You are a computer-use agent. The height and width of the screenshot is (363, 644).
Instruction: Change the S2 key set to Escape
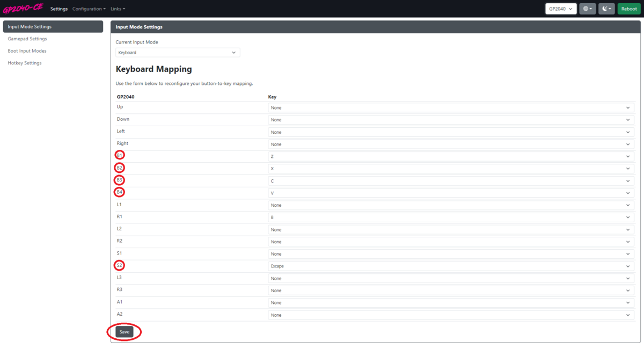451,266
